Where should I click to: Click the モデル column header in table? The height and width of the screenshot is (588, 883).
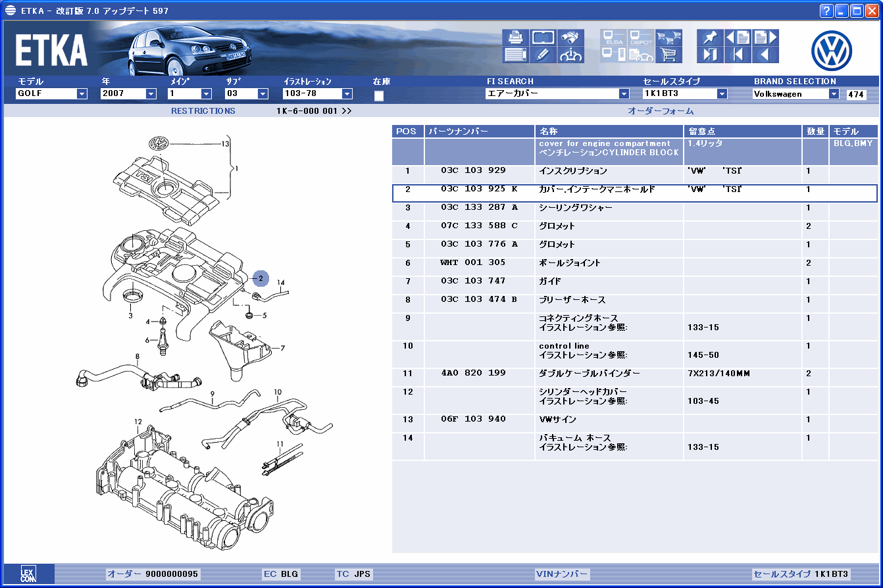click(x=853, y=131)
